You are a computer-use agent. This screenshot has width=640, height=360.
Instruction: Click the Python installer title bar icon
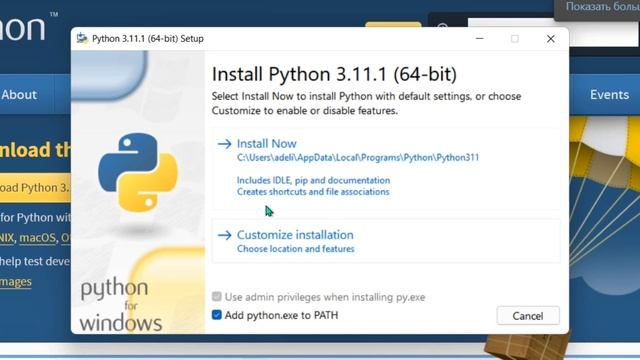pos(82,38)
